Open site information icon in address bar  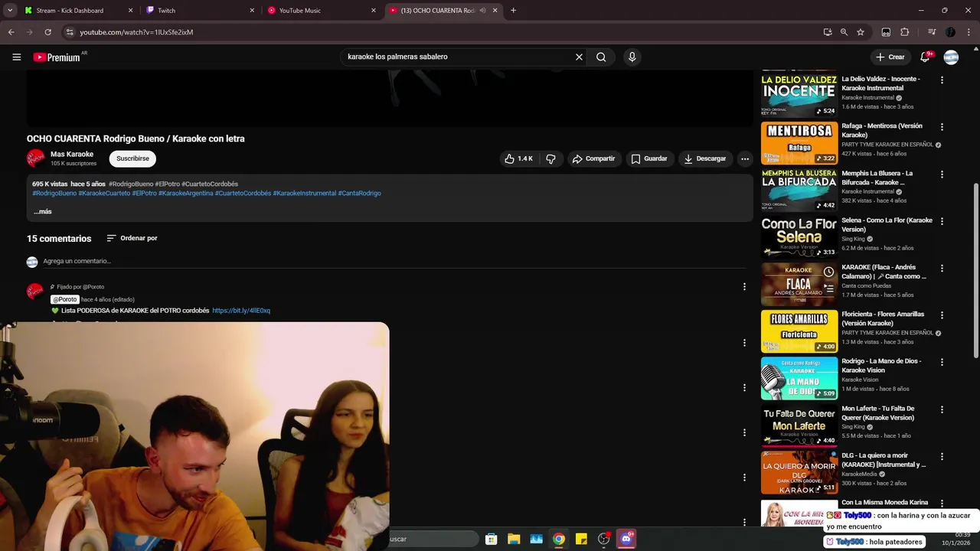point(69,32)
